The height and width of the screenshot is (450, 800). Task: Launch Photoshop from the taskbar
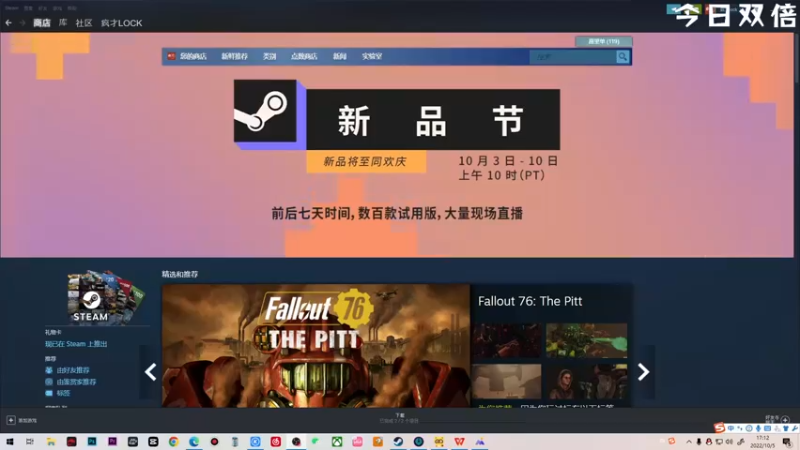92,441
